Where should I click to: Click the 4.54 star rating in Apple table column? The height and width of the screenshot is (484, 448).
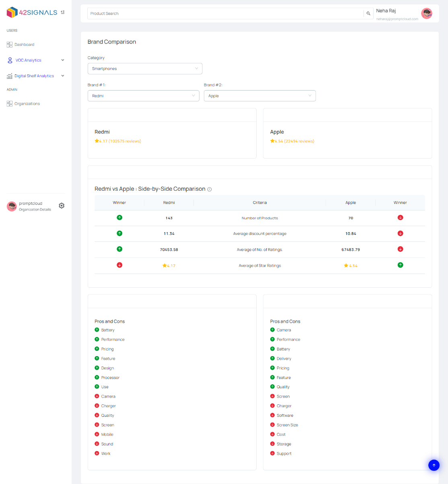click(351, 266)
